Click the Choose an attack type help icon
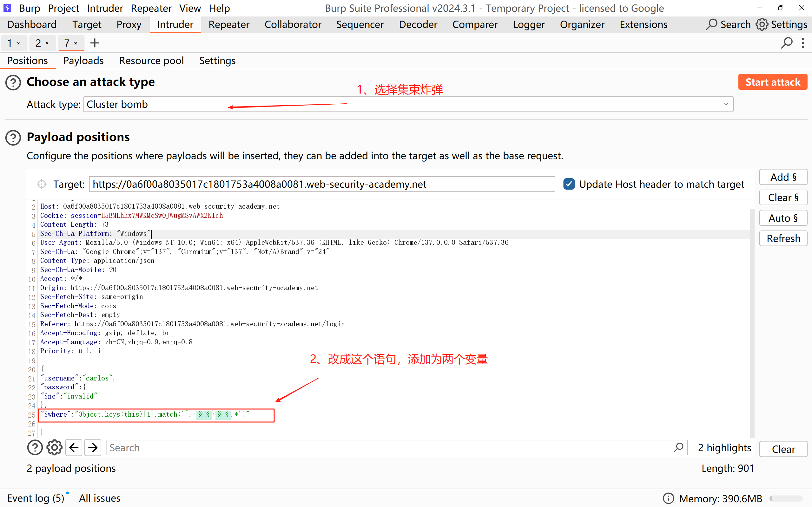Viewport: 812px width, 507px height. 13,82
